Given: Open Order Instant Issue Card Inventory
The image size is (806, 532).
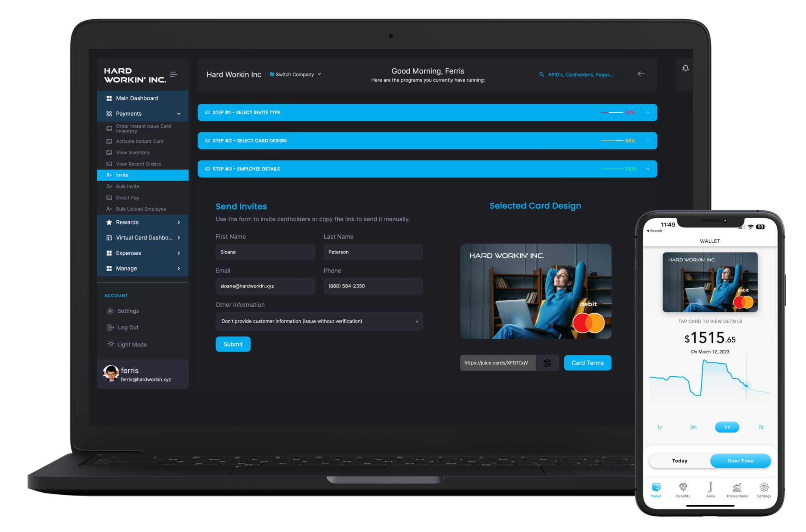Looking at the screenshot, I should 142,129.
